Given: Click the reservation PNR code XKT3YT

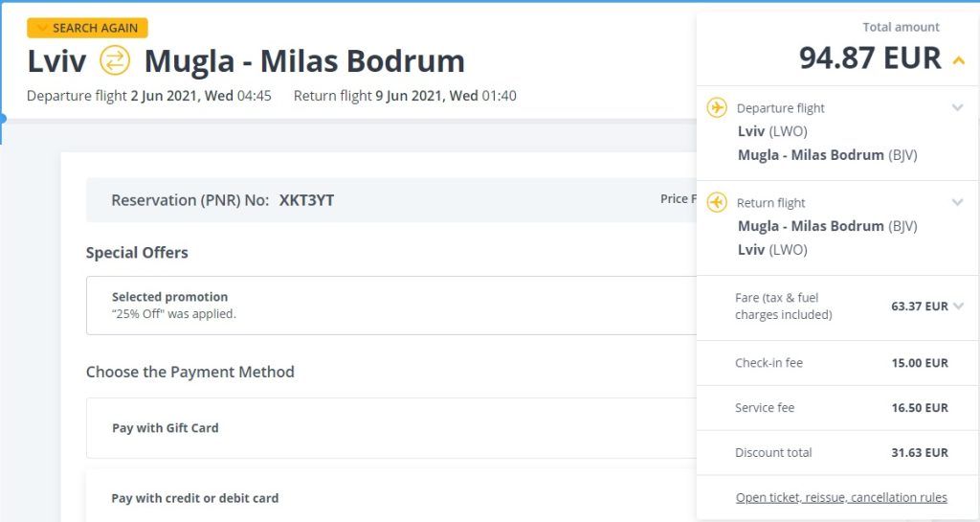Looking at the screenshot, I should point(306,200).
